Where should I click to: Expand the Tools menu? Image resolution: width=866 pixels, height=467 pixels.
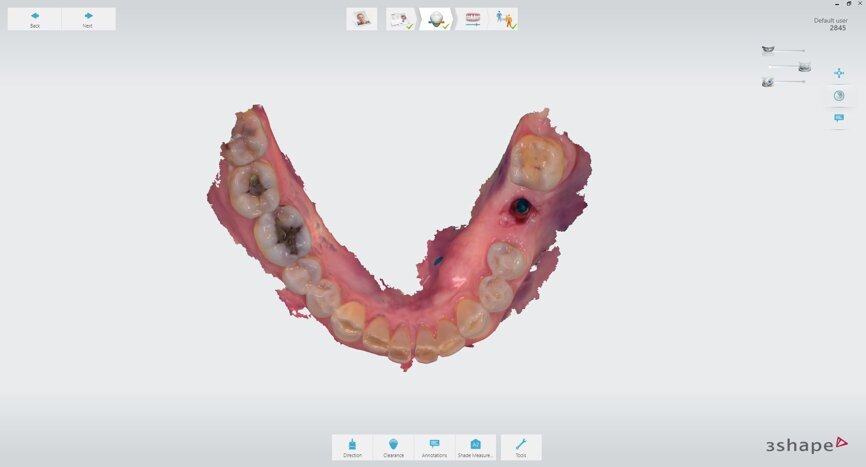(521, 447)
